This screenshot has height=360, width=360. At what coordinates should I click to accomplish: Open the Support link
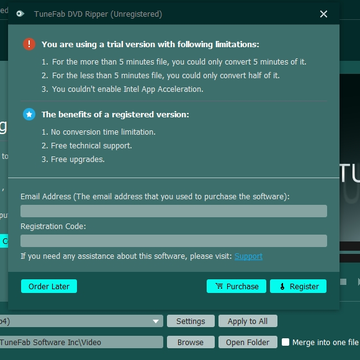[248, 256]
